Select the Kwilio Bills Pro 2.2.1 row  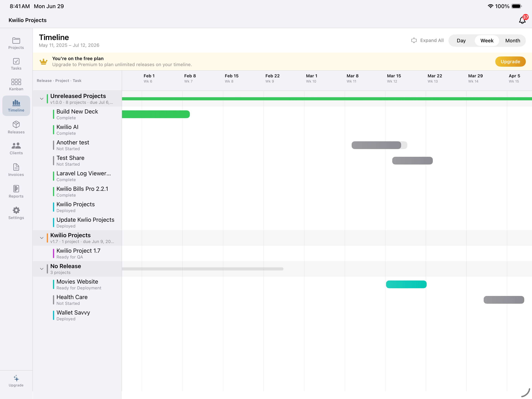tap(77, 192)
